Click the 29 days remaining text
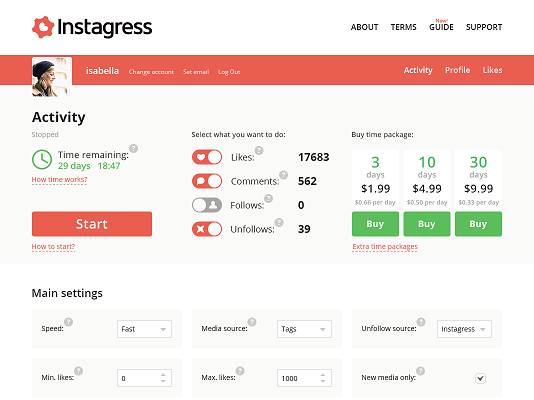Image resolution: width=534 pixels, height=400 pixels. 74,166
